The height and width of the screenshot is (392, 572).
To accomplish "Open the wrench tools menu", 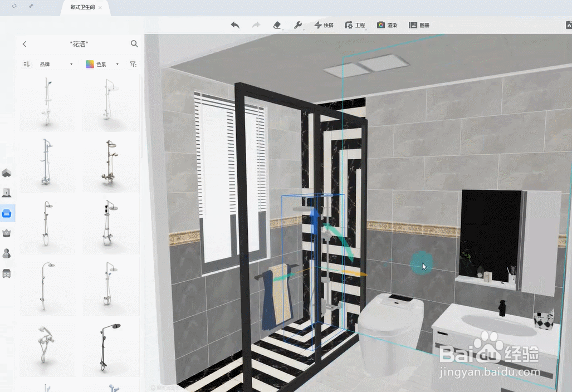I will 298,25.
